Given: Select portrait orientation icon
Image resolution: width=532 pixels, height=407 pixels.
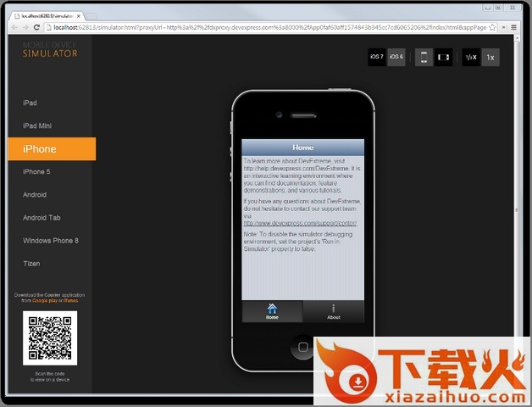Looking at the screenshot, I should tap(424, 57).
